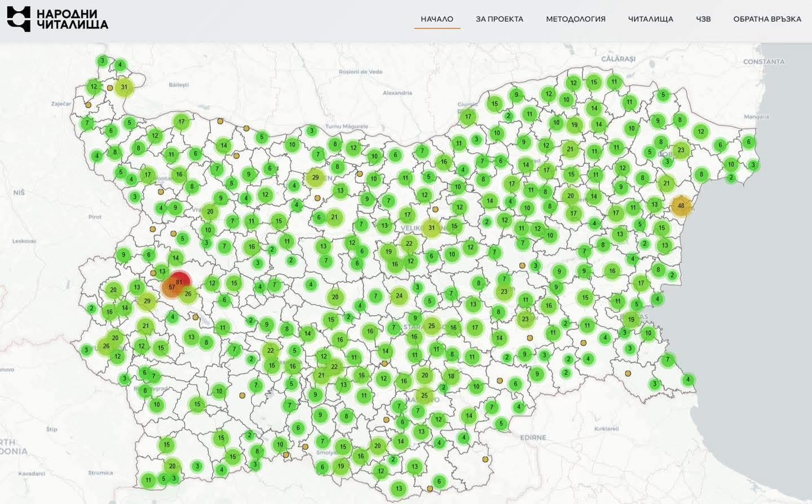The height and width of the screenshot is (504, 812).
Task: Open the МЕТОДОЛОГИЯ section
Action: point(575,19)
